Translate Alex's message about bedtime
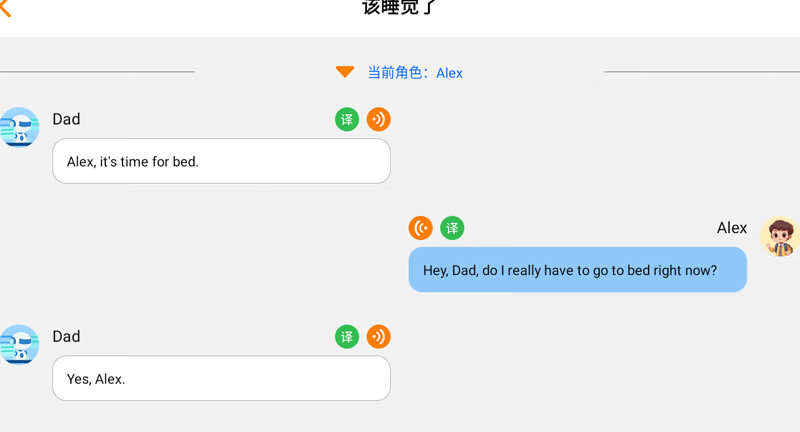 (x=453, y=228)
